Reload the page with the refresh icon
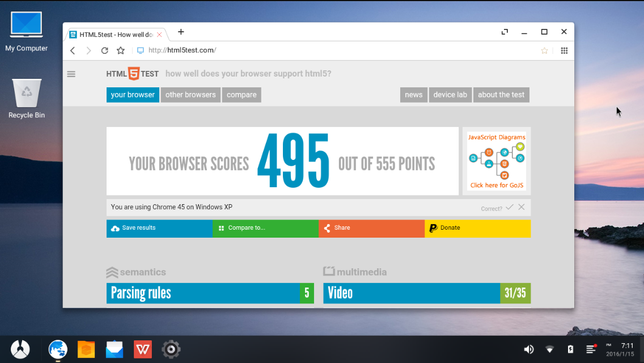Viewport: 644px width, 363px height. [x=104, y=50]
